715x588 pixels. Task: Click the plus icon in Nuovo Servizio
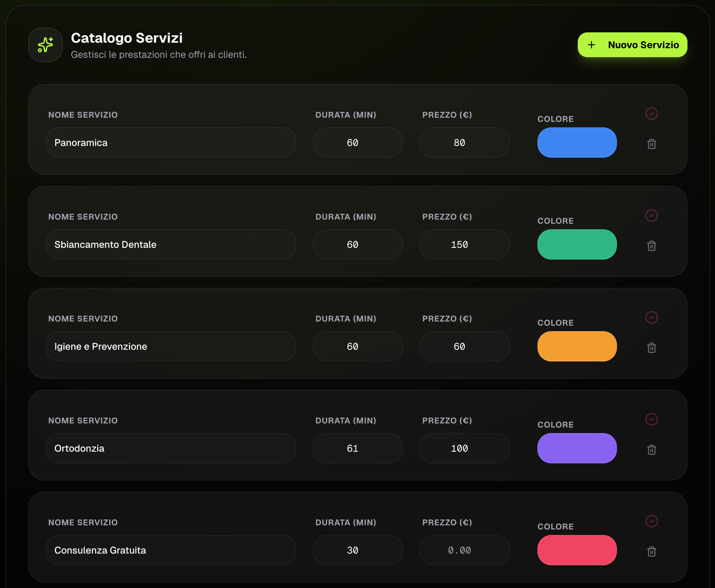591,45
